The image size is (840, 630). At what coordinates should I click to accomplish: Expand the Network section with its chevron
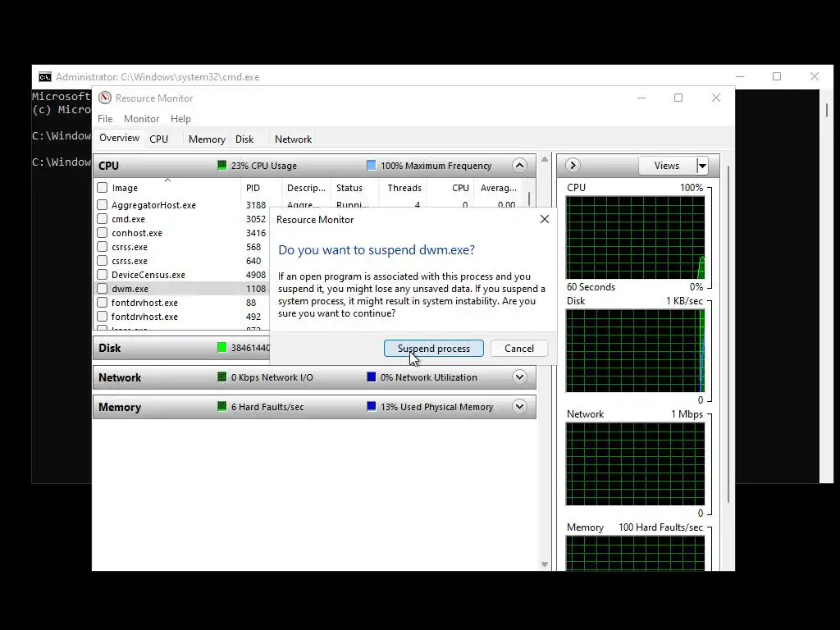point(519,377)
